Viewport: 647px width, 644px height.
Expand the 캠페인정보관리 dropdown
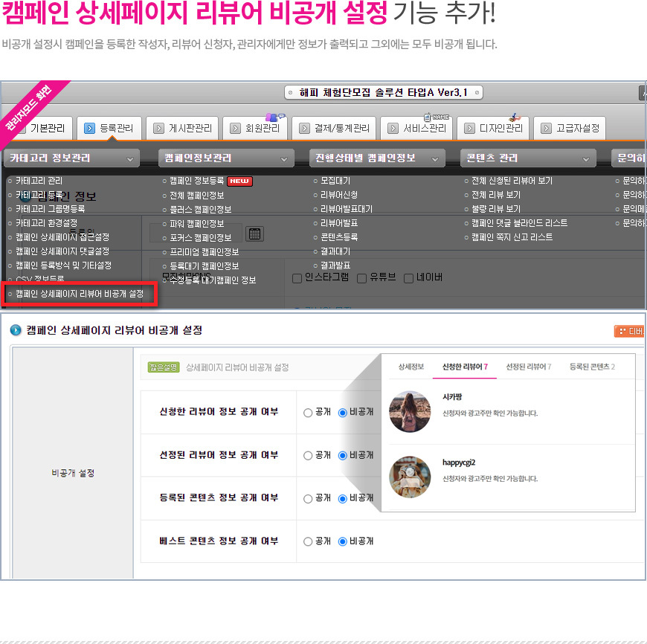[226, 158]
